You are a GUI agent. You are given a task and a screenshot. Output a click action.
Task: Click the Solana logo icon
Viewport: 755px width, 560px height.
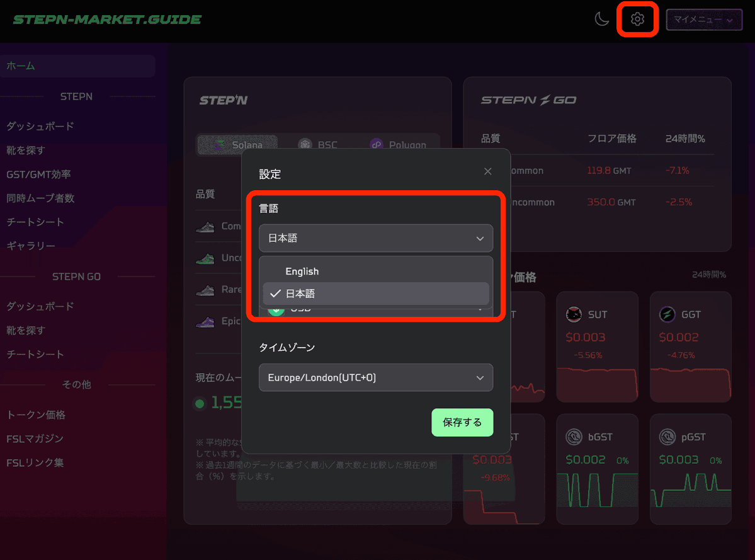point(220,144)
